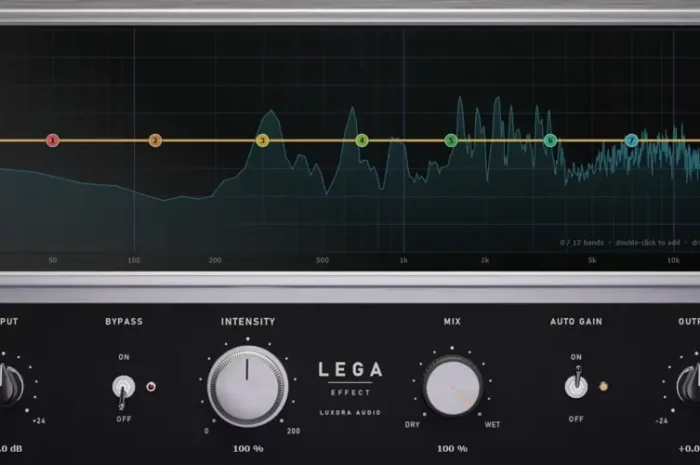This screenshot has height=465, width=700.
Task: Click the LEGA Effect logo
Action: [350, 378]
